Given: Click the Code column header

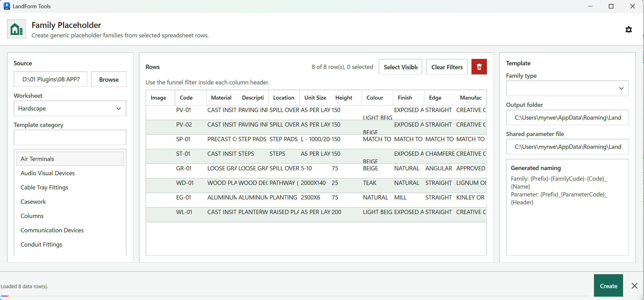Looking at the screenshot, I should pos(191,98).
